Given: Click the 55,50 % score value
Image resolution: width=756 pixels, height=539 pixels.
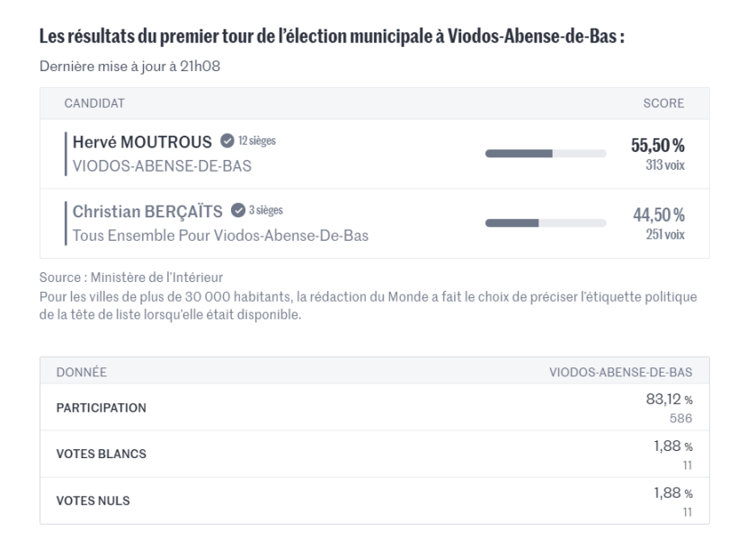Looking at the screenshot, I should click(658, 146).
